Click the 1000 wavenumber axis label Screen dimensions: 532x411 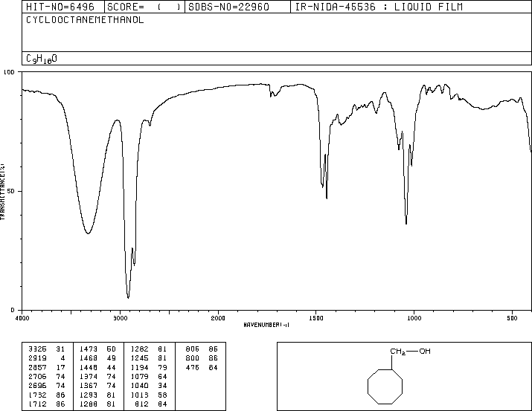414,318
